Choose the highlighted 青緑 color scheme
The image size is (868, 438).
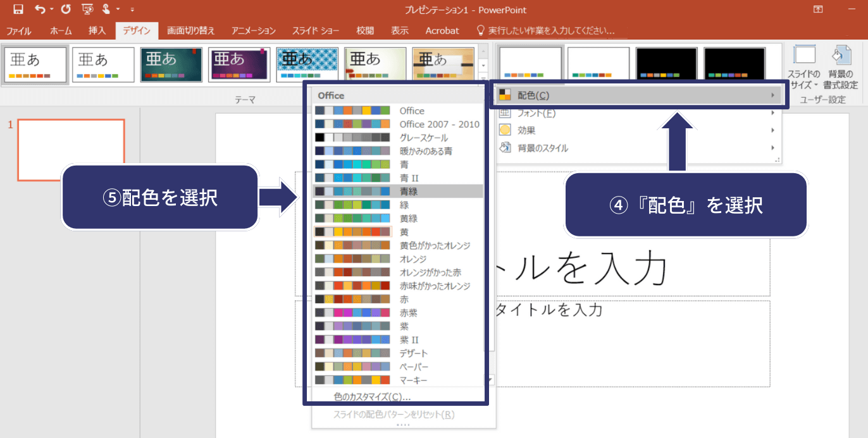point(399,192)
